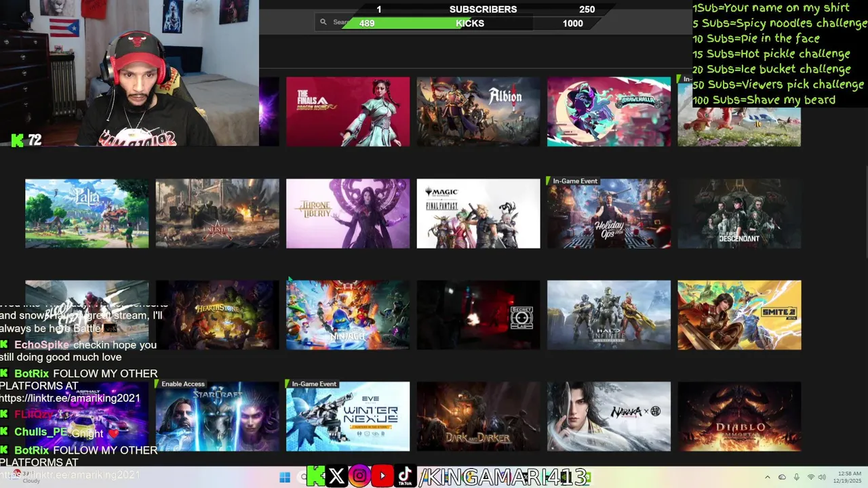The height and width of the screenshot is (488, 868).
Task: Open the Magic Final Fantasy tile
Action: pos(479,213)
